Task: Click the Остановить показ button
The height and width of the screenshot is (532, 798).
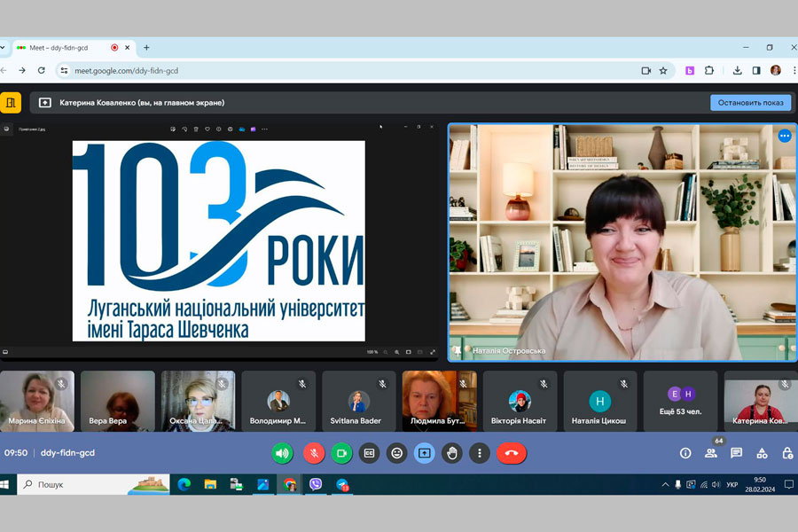Action: pyautogui.click(x=750, y=103)
